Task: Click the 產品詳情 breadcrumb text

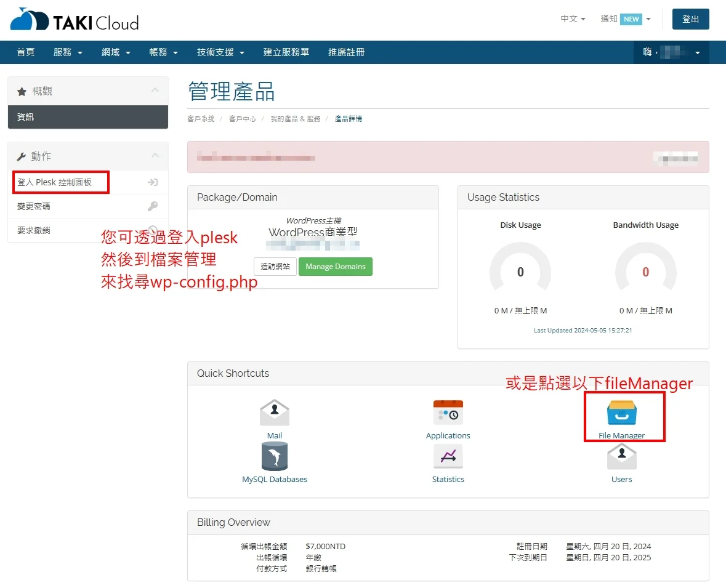Action: (348, 119)
